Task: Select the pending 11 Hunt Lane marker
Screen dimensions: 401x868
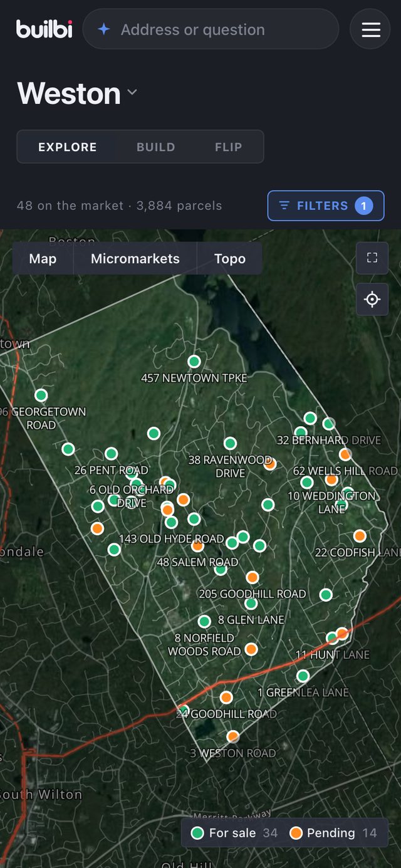Action: point(341,634)
